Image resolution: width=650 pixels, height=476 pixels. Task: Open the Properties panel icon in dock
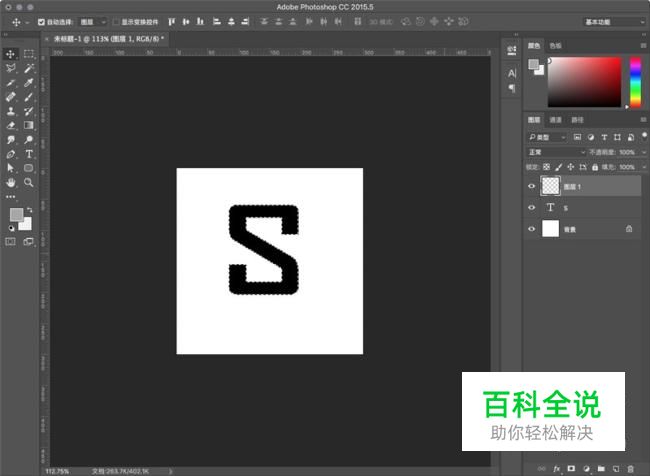tap(512, 51)
